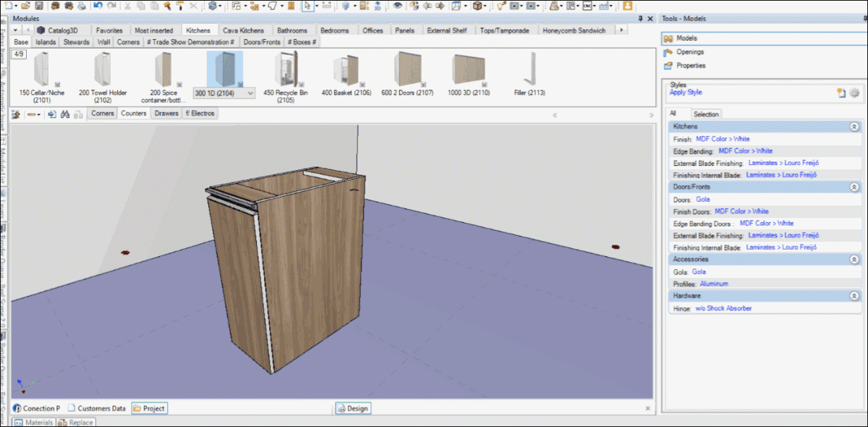Image resolution: width=868 pixels, height=427 pixels.
Task: Click the 3D cube view icon
Action: pyautogui.click(x=477, y=6)
